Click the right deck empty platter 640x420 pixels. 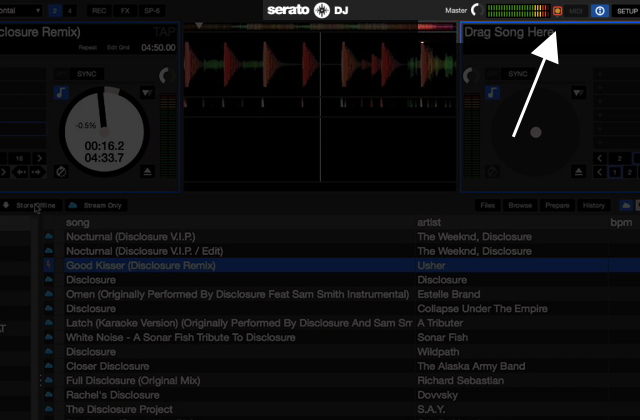536,132
